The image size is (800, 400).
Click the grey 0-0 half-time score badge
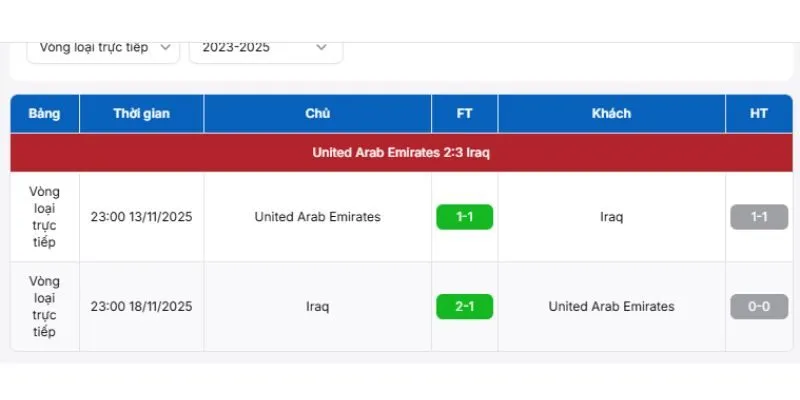(759, 306)
